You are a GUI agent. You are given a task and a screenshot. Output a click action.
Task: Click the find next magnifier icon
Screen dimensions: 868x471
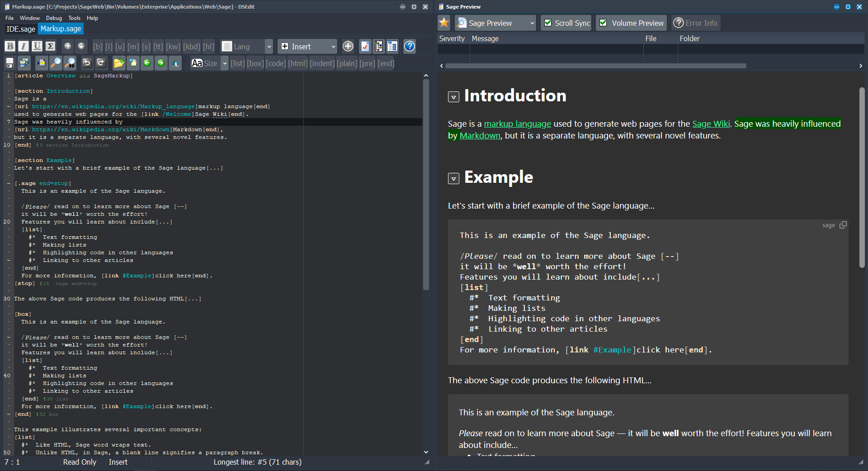tap(70, 63)
